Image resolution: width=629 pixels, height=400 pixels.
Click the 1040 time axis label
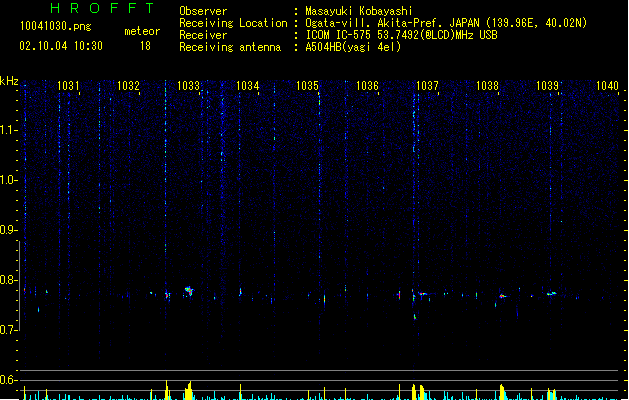tap(607, 86)
